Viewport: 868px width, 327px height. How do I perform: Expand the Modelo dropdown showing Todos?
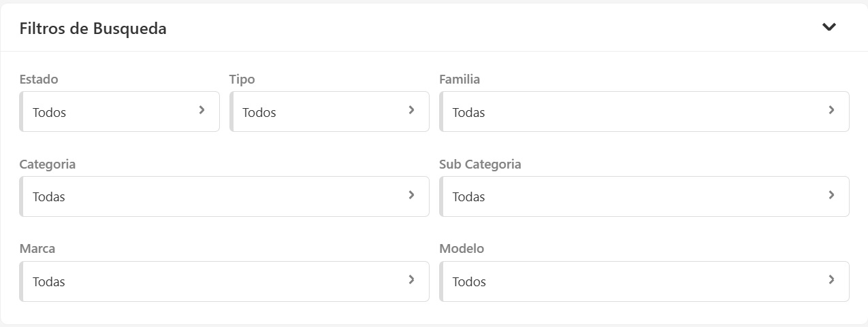click(633, 281)
